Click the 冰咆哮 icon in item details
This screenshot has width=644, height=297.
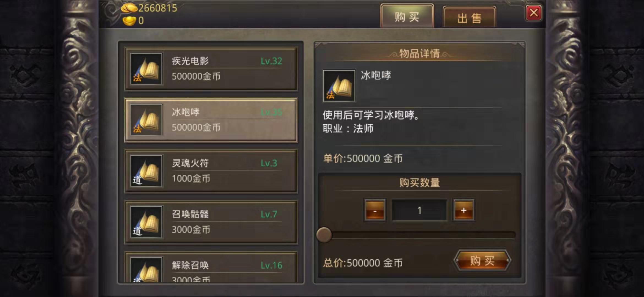coord(339,86)
